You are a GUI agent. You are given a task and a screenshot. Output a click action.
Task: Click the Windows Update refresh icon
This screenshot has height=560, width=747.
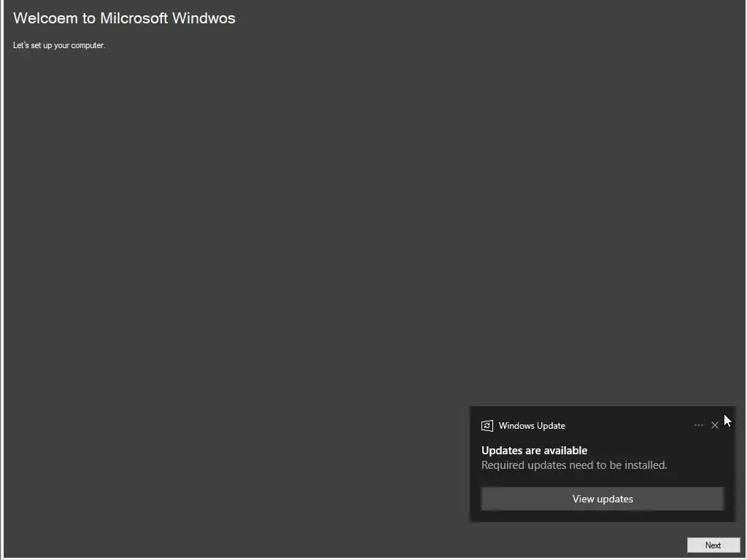[x=487, y=426]
